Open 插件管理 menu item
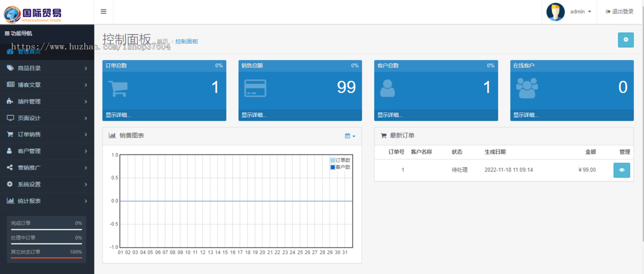This screenshot has height=274, width=644. click(47, 101)
